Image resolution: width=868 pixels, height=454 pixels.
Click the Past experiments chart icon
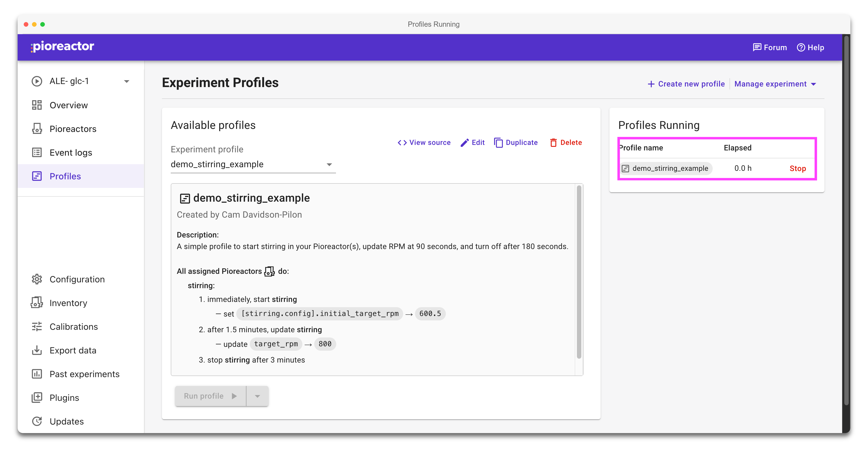pyautogui.click(x=37, y=374)
